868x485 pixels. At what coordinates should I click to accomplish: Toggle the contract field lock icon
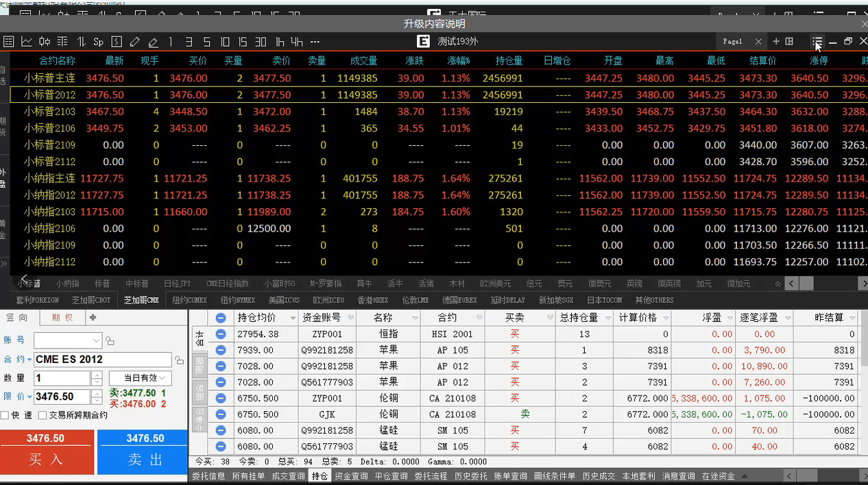(179, 360)
